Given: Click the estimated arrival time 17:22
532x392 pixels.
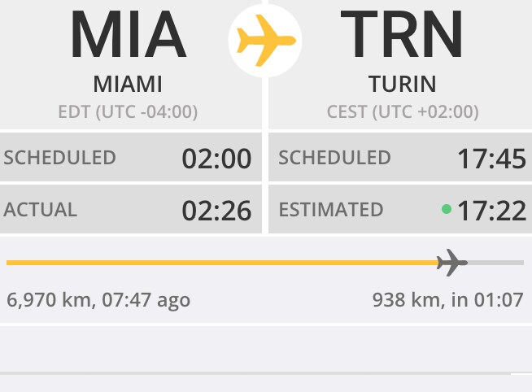Looking at the screenshot, I should click(491, 211).
